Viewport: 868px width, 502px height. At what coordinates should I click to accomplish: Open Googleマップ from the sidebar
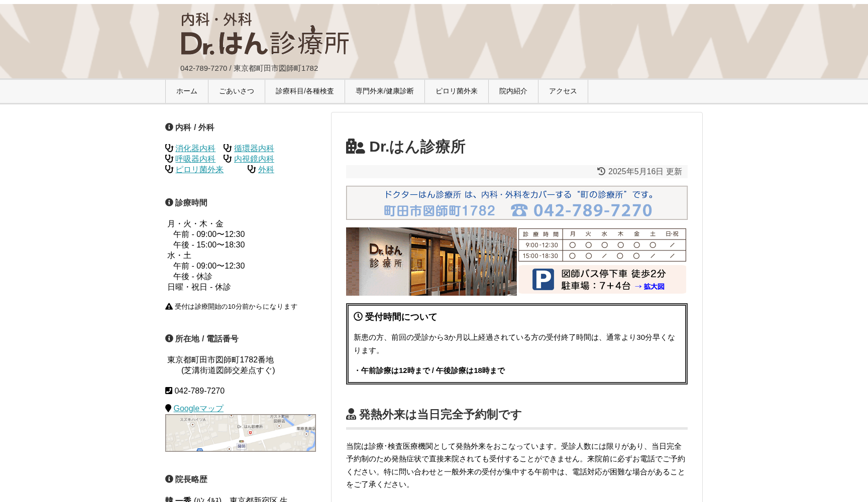[x=198, y=408]
